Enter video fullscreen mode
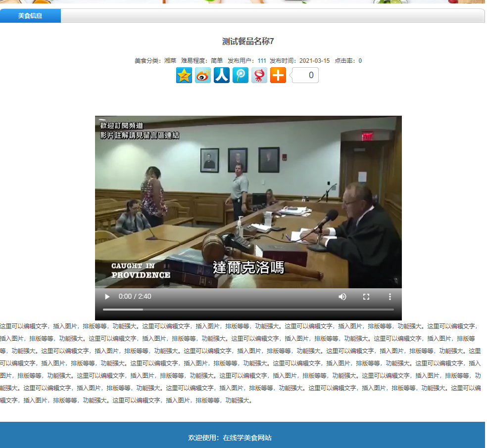Screen dimensions: 487x448 (366, 297)
